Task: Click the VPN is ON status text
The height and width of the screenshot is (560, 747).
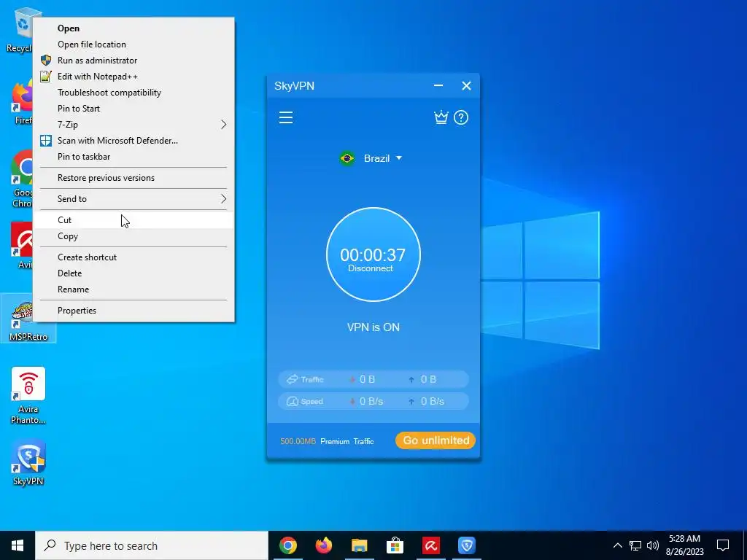Action: (373, 327)
